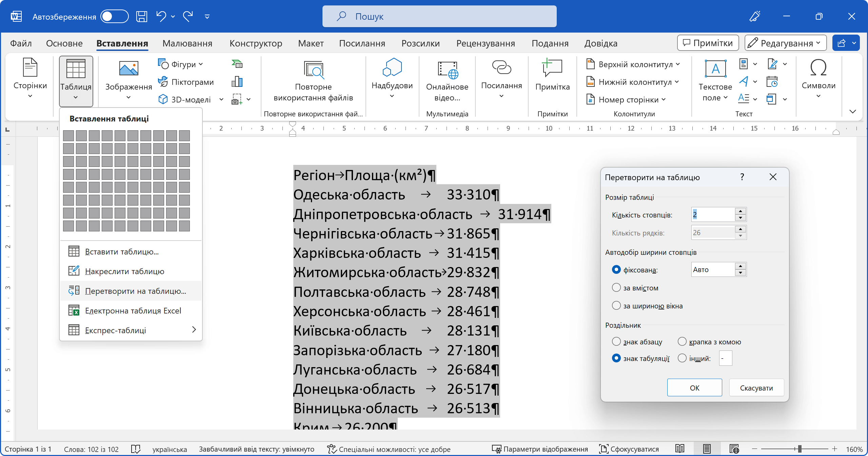The width and height of the screenshot is (868, 456).
Task: Open the Pictograms icon gallery
Action: pyautogui.click(x=186, y=82)
